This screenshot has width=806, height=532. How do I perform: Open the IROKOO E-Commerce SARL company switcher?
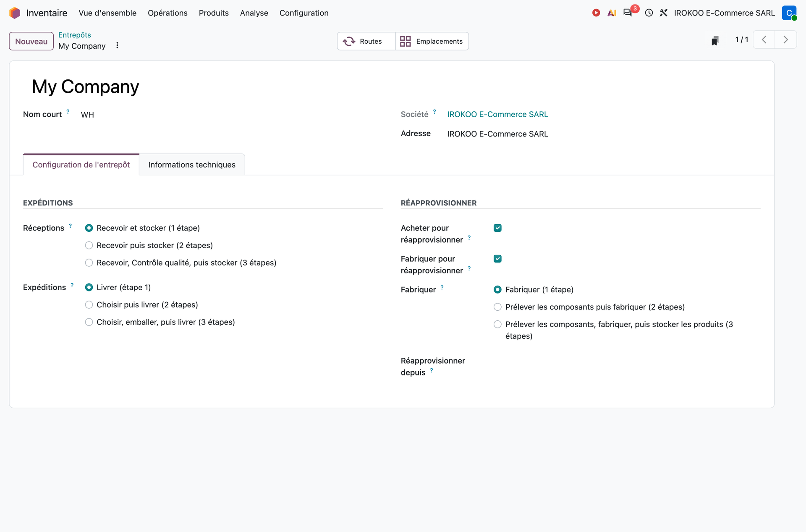point(724,13)
